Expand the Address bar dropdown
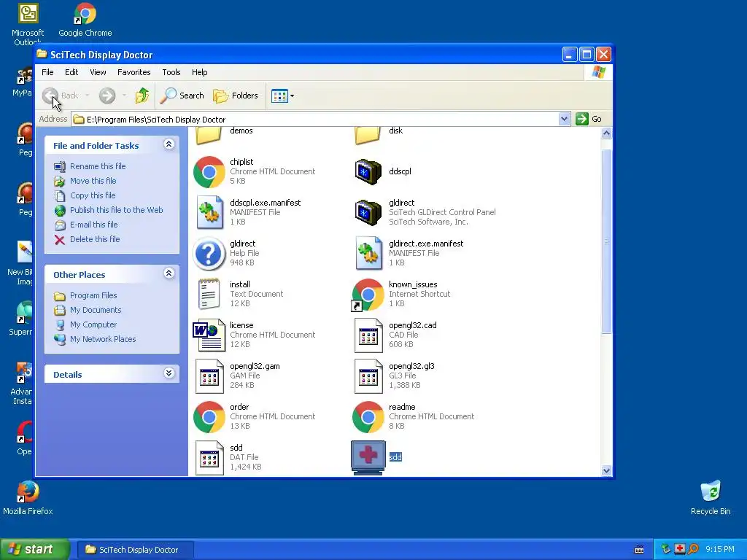747x560 pixels. [x=564, y=119]
